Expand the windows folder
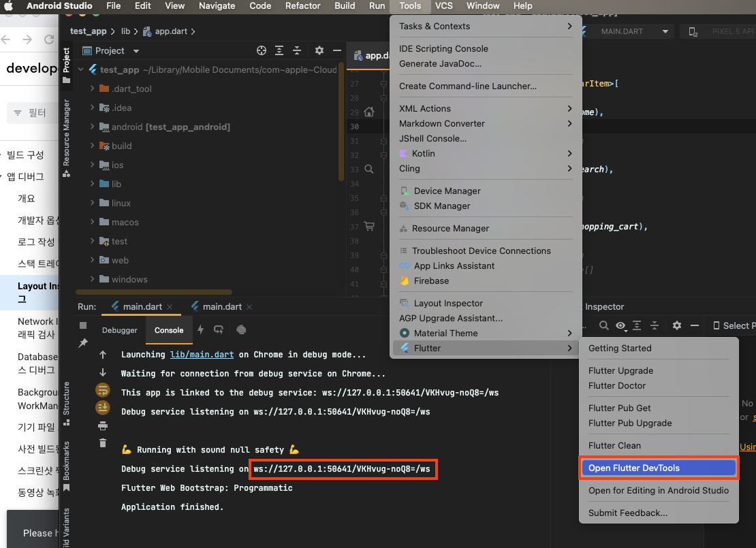756x548 pixels. pyautogui.click(x=92, y=279)
